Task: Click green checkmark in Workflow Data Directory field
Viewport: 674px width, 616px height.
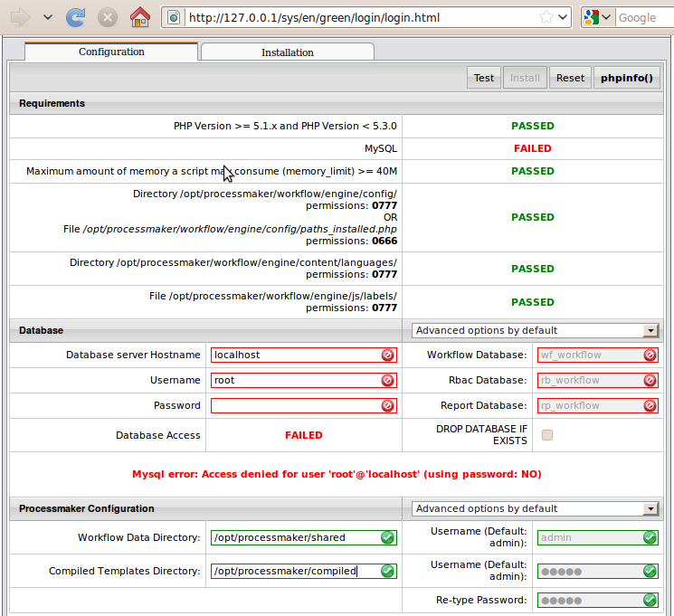Action: pos(387,537)
